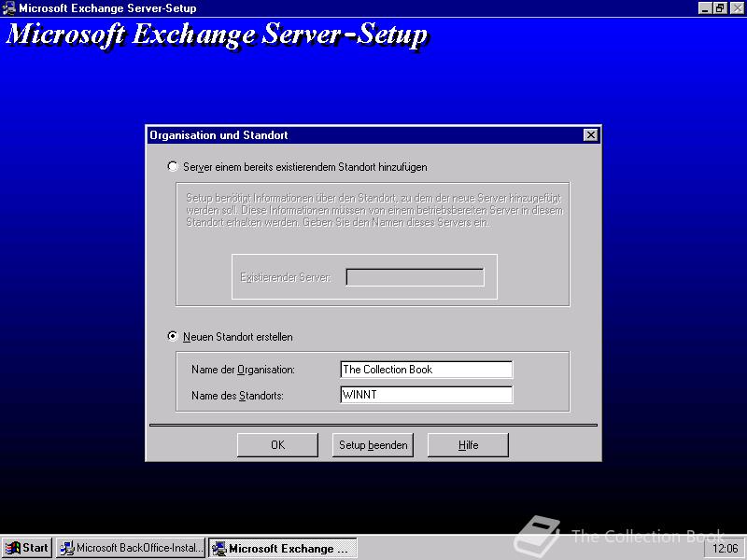
Task: Click the 'Name des Standorts:' label
Action: click(x=237, y=395)
